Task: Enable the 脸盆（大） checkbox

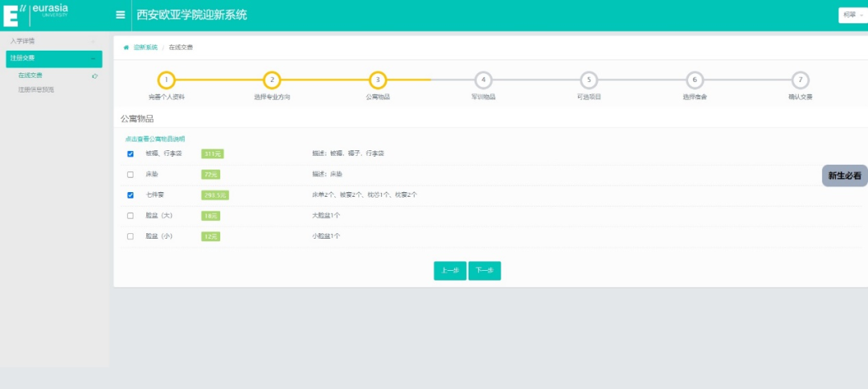Action: tap(130, 215)
